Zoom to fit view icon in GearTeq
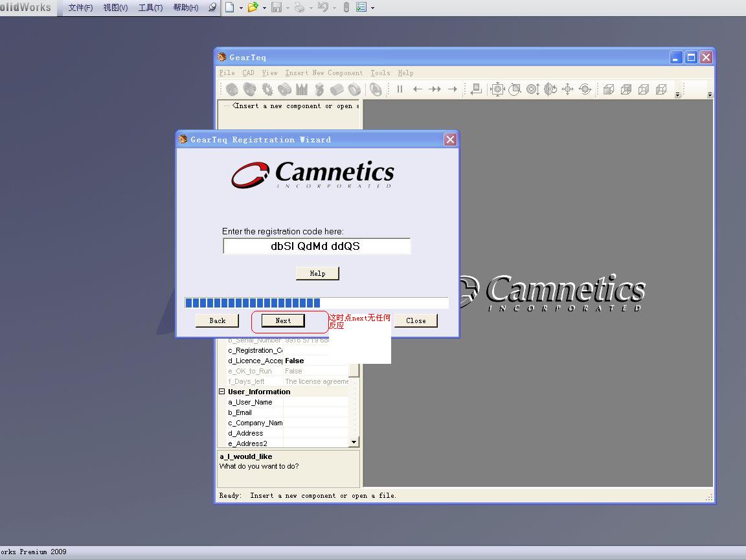This screenshot has width=746, height=560. click(497, 89)
